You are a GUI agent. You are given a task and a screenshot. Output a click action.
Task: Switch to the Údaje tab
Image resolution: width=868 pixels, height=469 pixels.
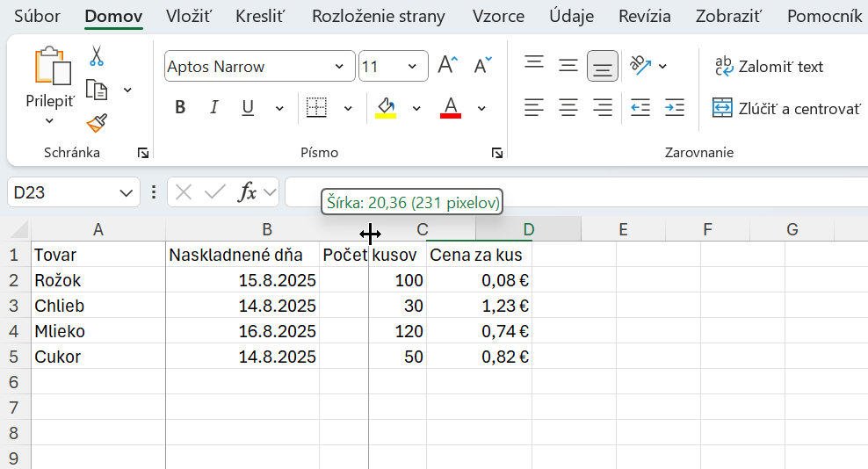[571, 16]
